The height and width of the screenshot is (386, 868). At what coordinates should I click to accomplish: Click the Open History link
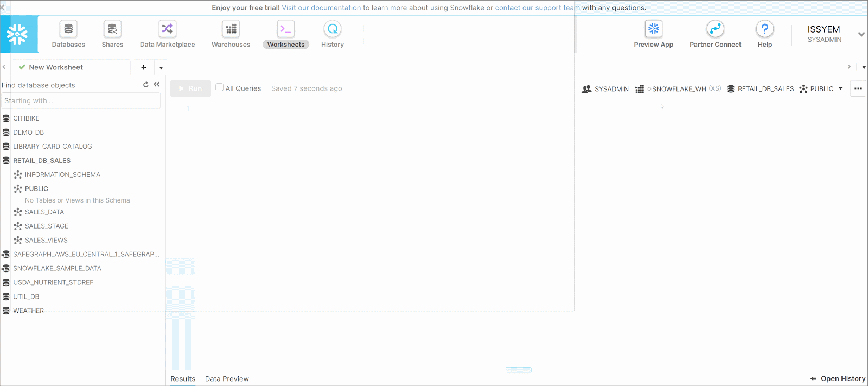pyautogui.click(x=843, y=379)
